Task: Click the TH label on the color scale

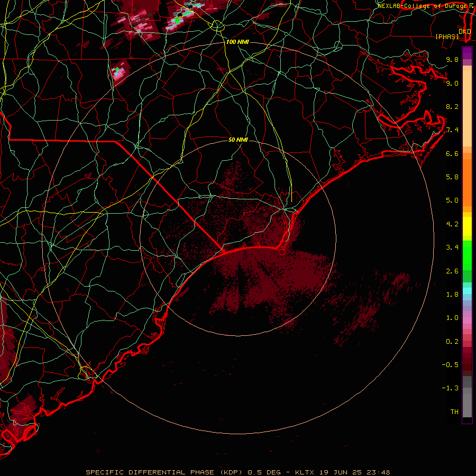Action: tap(454, 412)
